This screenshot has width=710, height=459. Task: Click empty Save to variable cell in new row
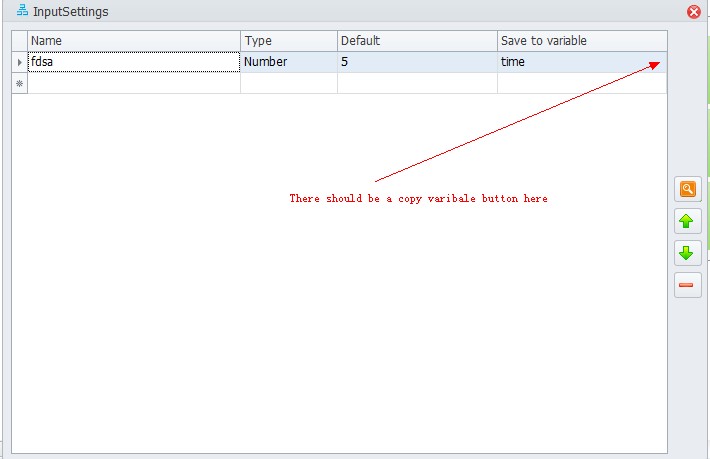pos(582,83)
